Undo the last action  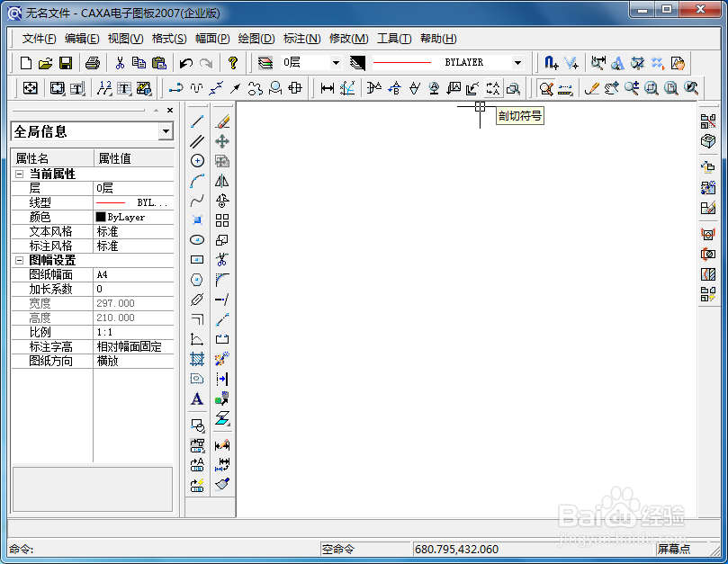tap(186, 63)
